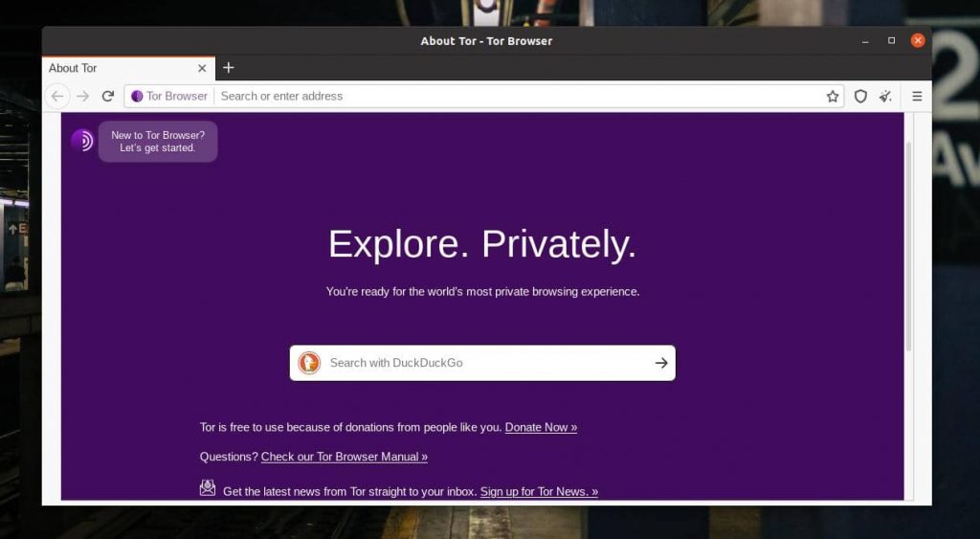The height and width of the screenshot is (539, 980).
Task: Click the New Identity broom icon
Action: coord(885,97)
